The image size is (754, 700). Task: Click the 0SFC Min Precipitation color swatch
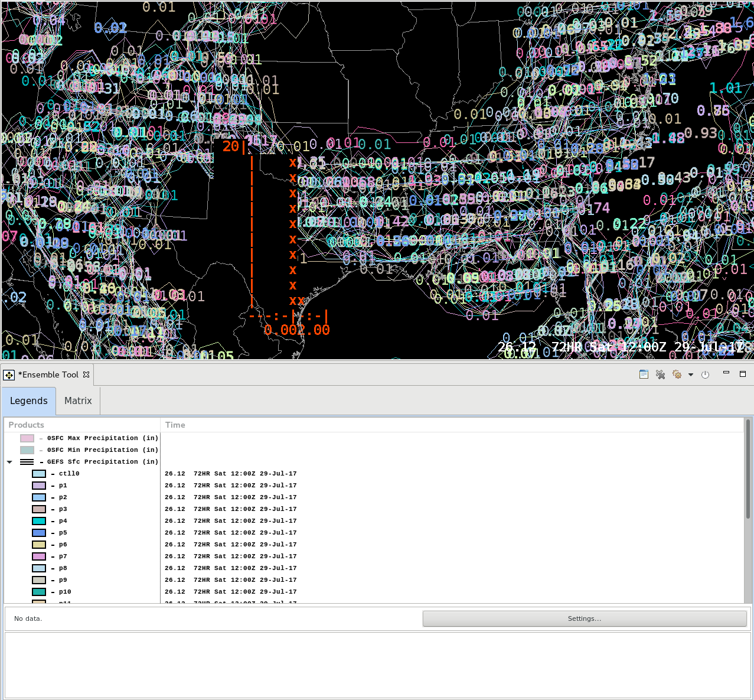[27, 450]
